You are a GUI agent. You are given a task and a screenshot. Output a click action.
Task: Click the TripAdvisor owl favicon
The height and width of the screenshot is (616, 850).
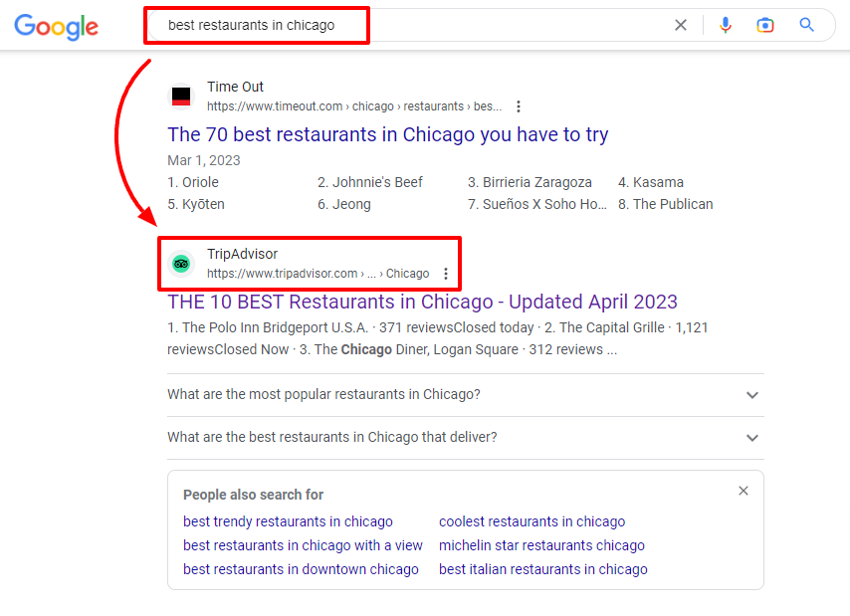click(x=181, y=264)
